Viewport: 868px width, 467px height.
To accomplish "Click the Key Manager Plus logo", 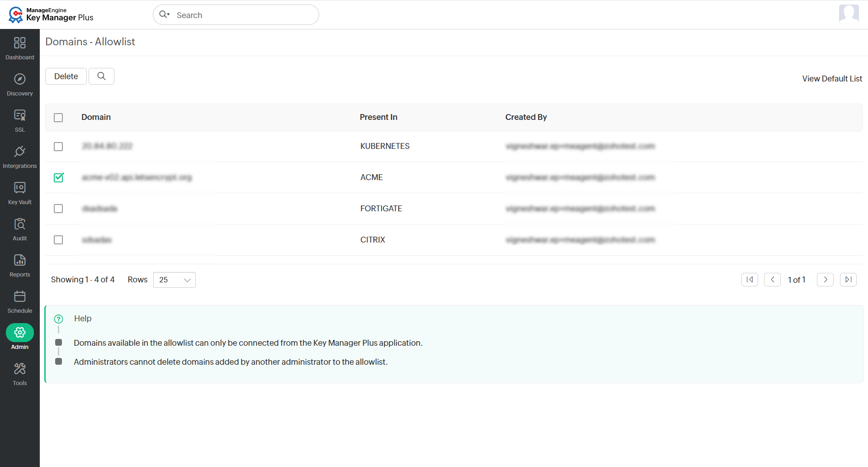I will (x=51, y=14).
